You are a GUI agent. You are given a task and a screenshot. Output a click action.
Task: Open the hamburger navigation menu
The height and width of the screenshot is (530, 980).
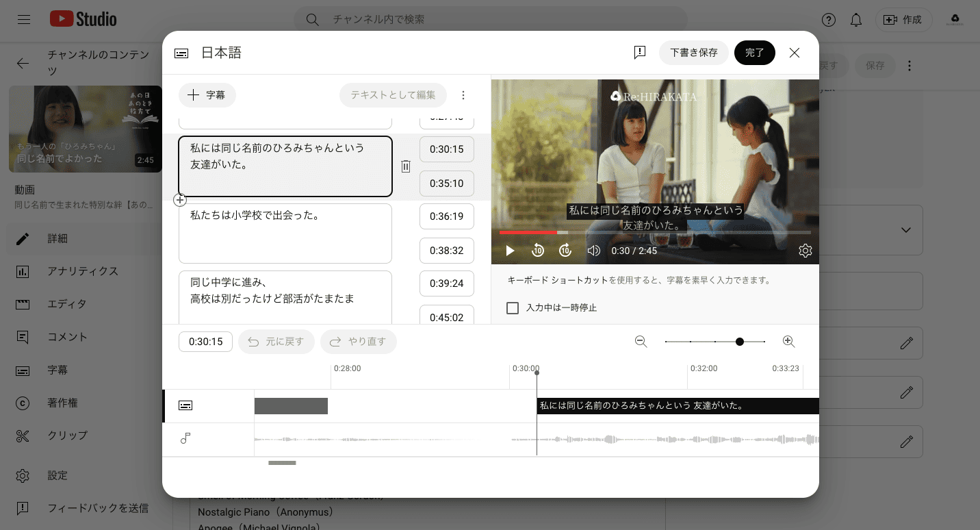tap(23, 20)
